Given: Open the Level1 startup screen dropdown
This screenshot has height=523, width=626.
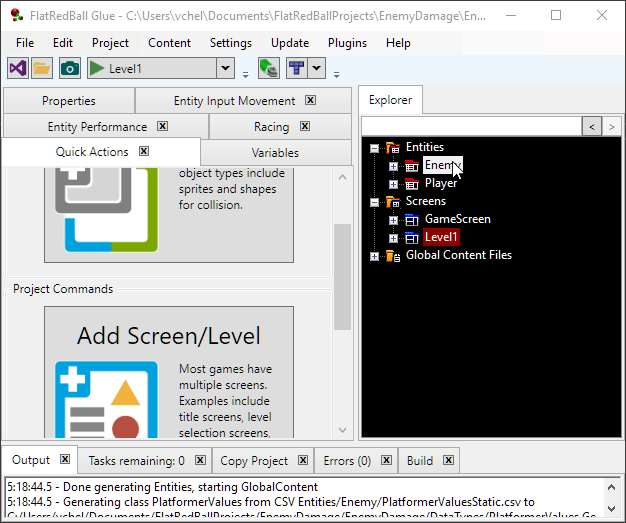Looking at the screenshot, I should coord(226,68).
